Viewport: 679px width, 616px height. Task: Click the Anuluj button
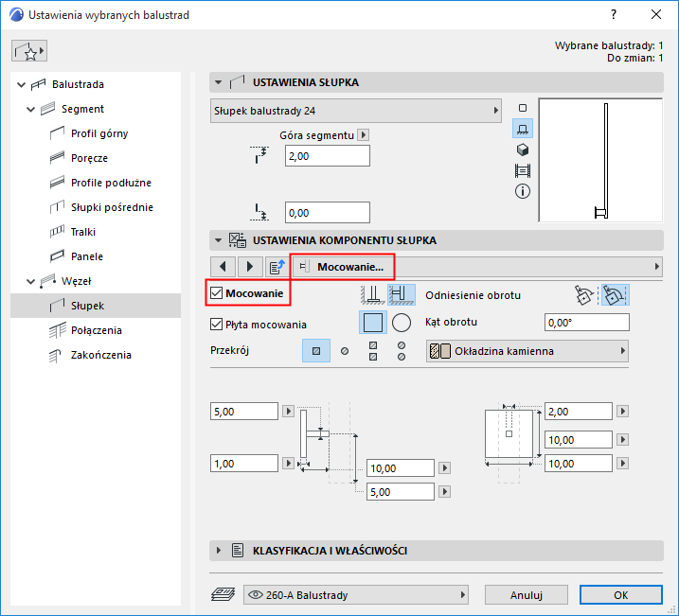click(x=526, y=595)
